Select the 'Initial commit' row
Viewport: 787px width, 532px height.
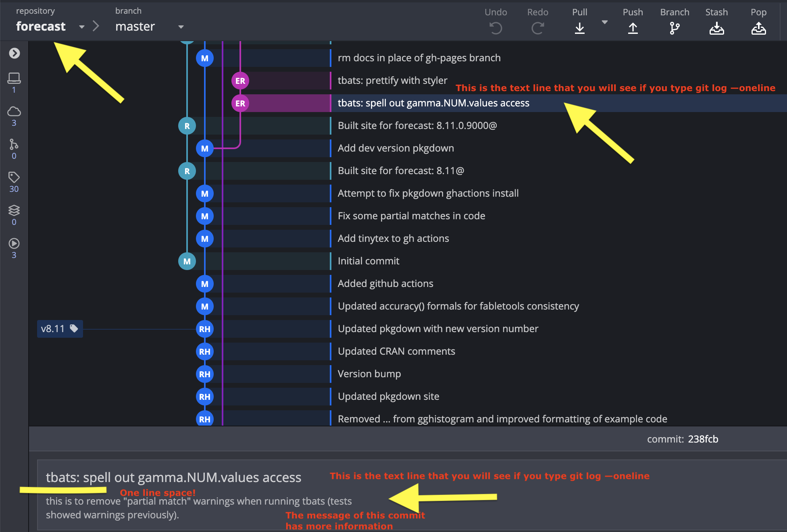(369, 261)
